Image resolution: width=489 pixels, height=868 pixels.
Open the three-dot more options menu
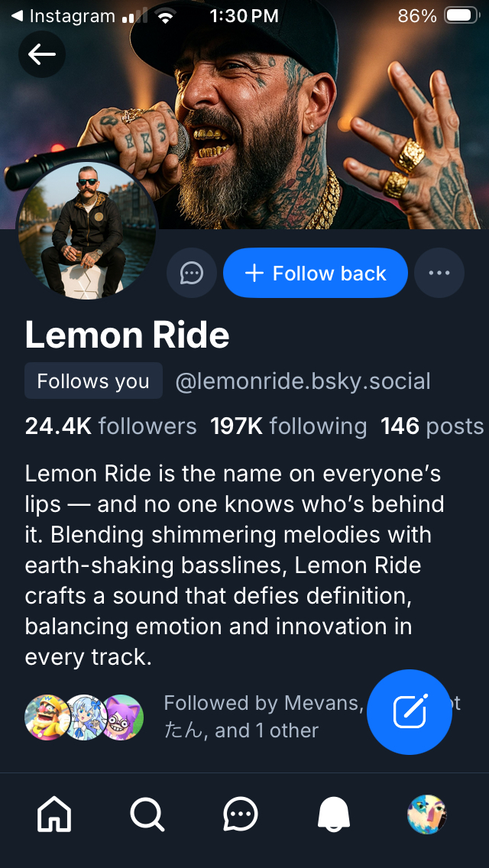(439, 273)
